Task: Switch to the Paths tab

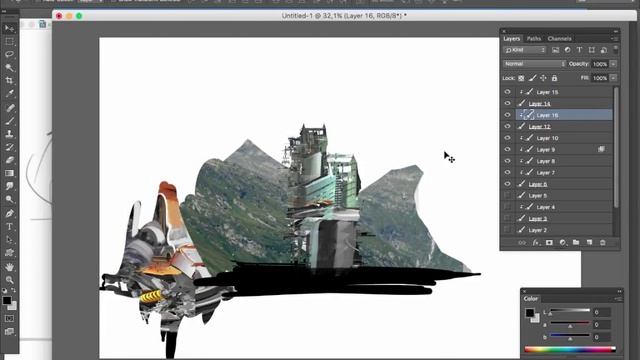Action: pyautogui.click(x=533, y=38)
